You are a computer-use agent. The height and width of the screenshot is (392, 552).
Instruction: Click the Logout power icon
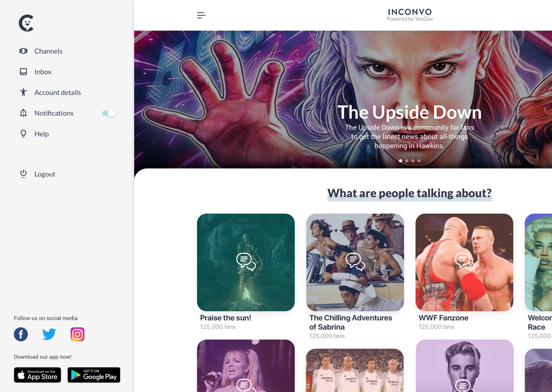pyautogui.click(x=23, y=173)
